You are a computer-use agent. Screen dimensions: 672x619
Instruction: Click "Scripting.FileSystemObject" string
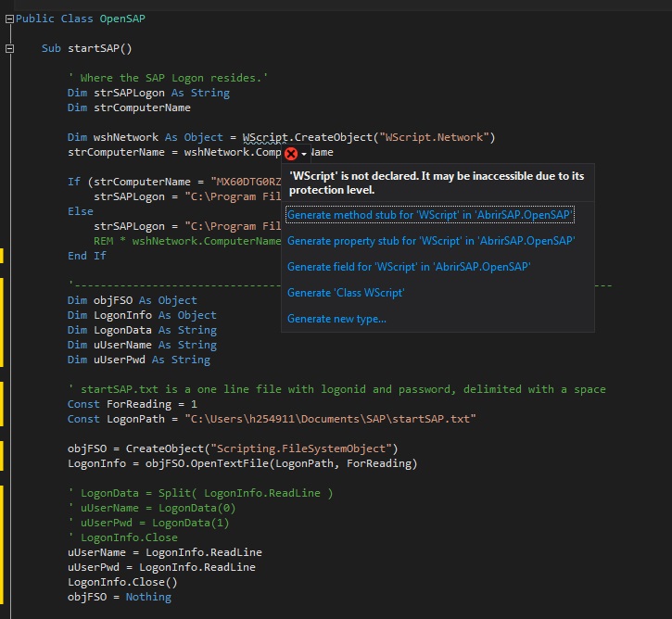click(x=301, y=448)
